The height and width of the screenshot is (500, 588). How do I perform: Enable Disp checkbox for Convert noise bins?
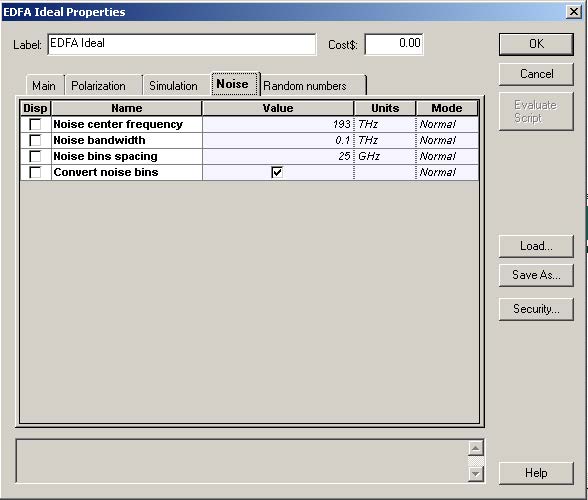coord(35,172)
